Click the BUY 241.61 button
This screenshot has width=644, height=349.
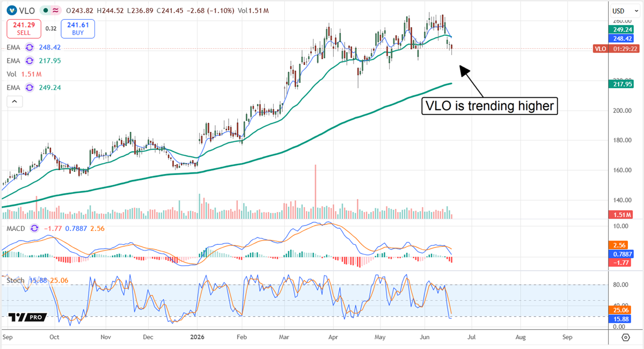click(78, 28)
